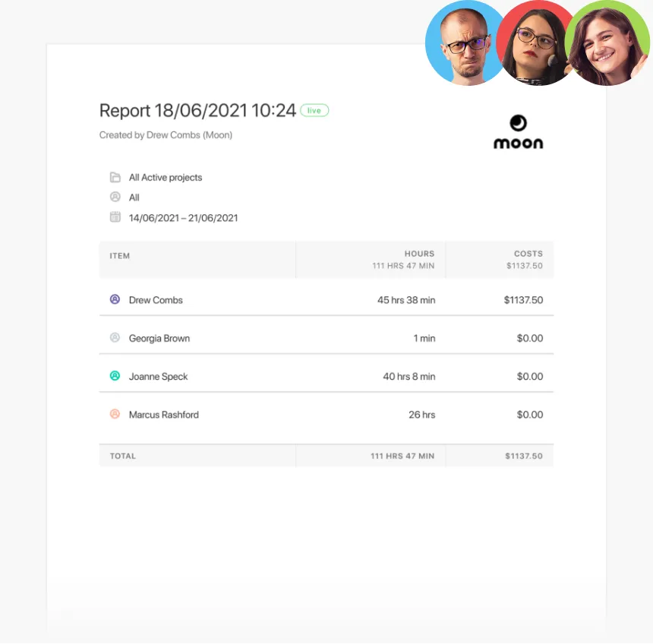Screen dimensions: 653x644
Task: Click the HOURS column header
Action: tap(419, 254)
